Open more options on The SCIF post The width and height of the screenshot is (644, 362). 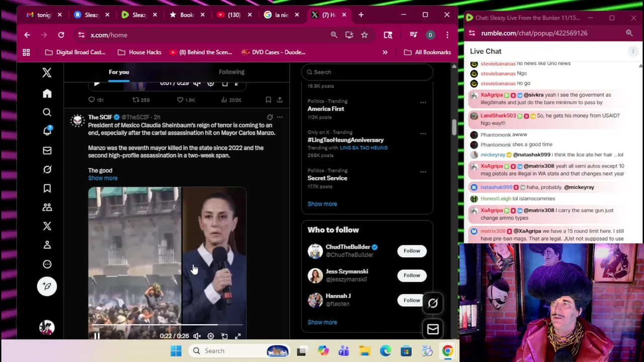click(x=280, y=117)
